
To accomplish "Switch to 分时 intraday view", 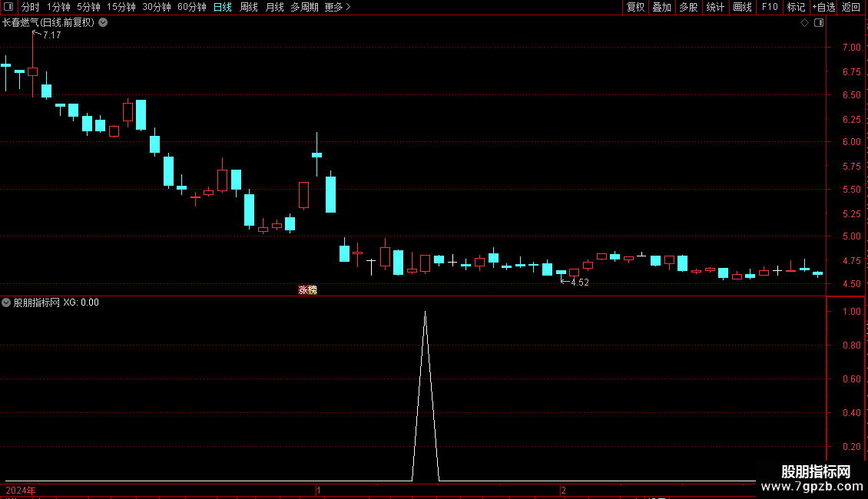I will point(31,7).
